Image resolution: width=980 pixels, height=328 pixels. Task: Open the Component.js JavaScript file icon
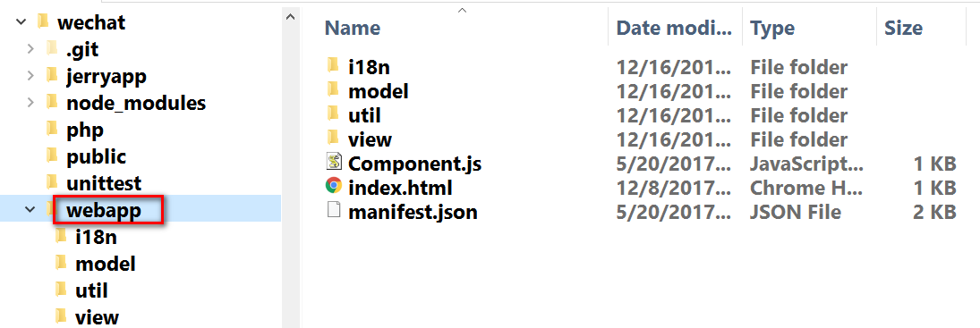click(335, 164)
